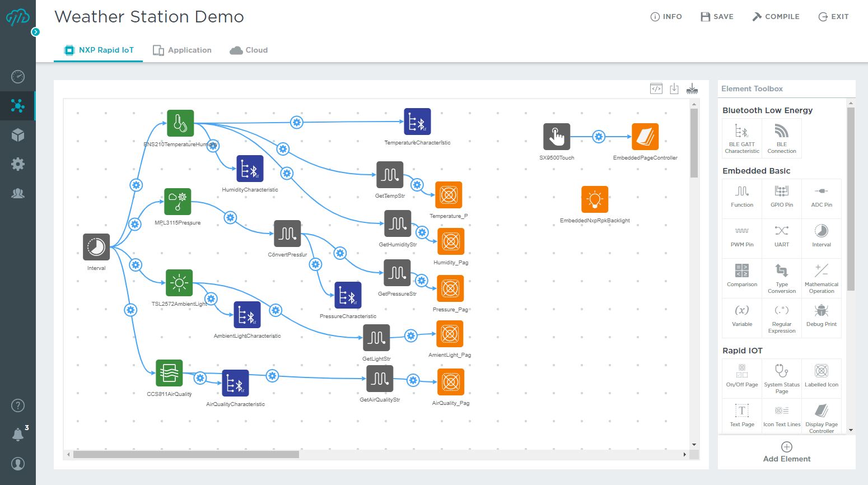Select the Interval node on canvas
This screenshot has width=868, height=485.
click(96, 247)
